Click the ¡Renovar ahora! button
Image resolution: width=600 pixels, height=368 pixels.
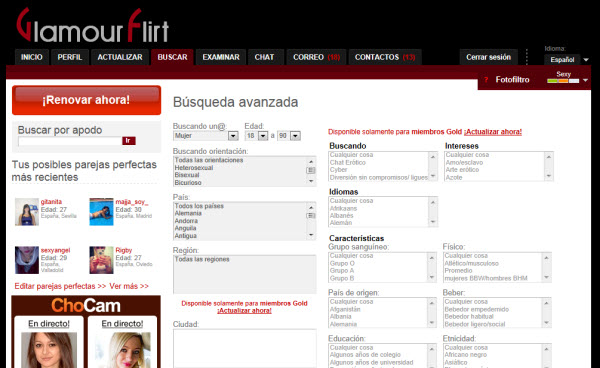(x=86, y=100)
